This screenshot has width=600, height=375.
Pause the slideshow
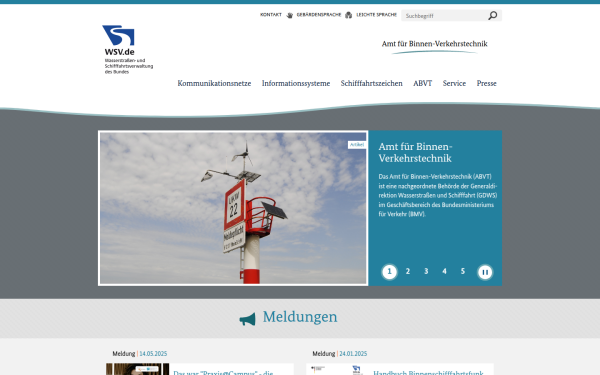click(485, 272)
